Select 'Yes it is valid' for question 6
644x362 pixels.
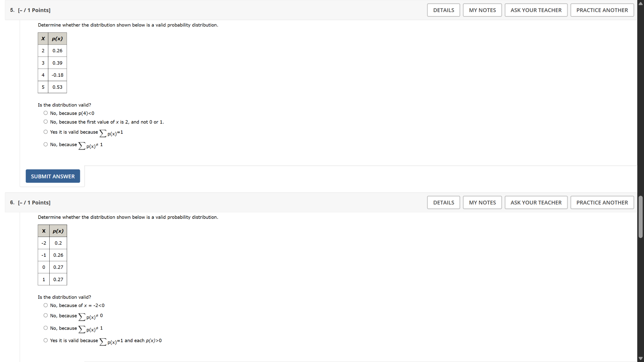point(46,341)
